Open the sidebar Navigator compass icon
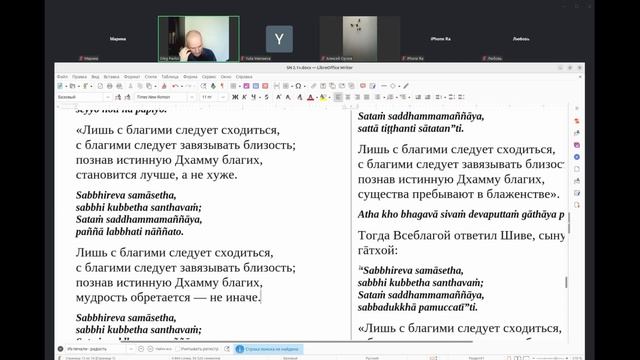Screen dimensions: 640x360 (577, 157)
